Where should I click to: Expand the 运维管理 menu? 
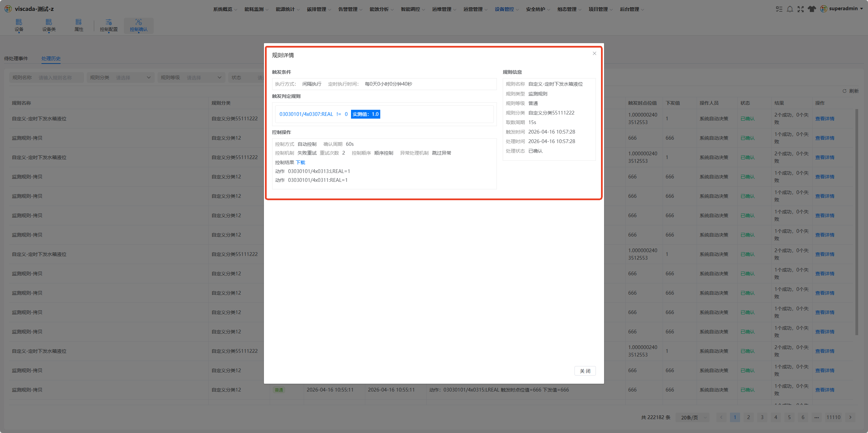click(444, 9)
